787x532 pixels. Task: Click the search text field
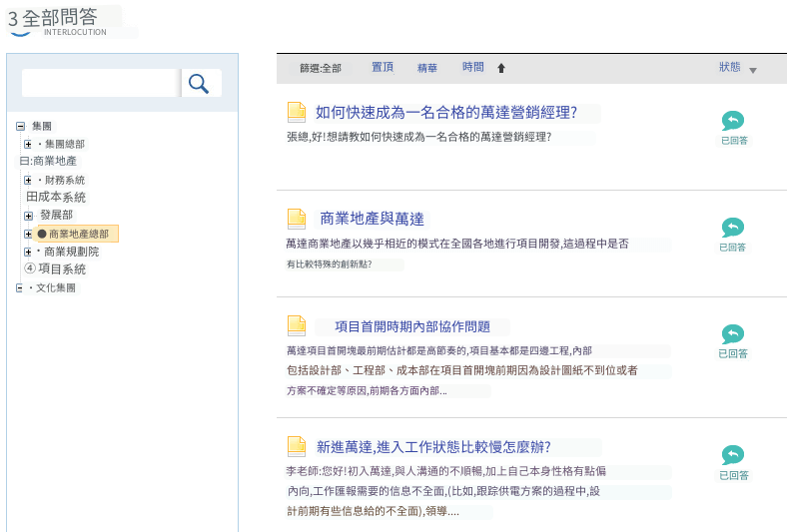(101, 83)
